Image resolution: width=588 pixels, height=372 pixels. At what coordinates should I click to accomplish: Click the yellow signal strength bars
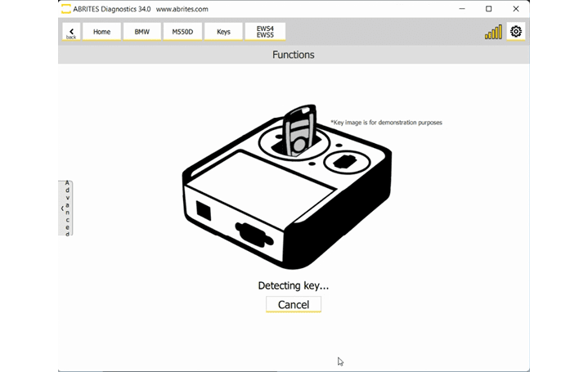(493, 33)
